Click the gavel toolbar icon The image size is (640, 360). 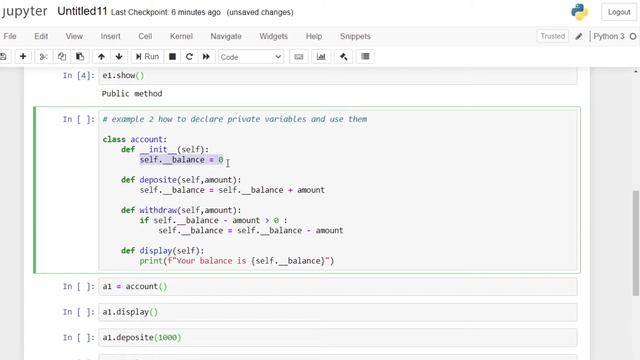pyautogui.click(x=343, y=57)
